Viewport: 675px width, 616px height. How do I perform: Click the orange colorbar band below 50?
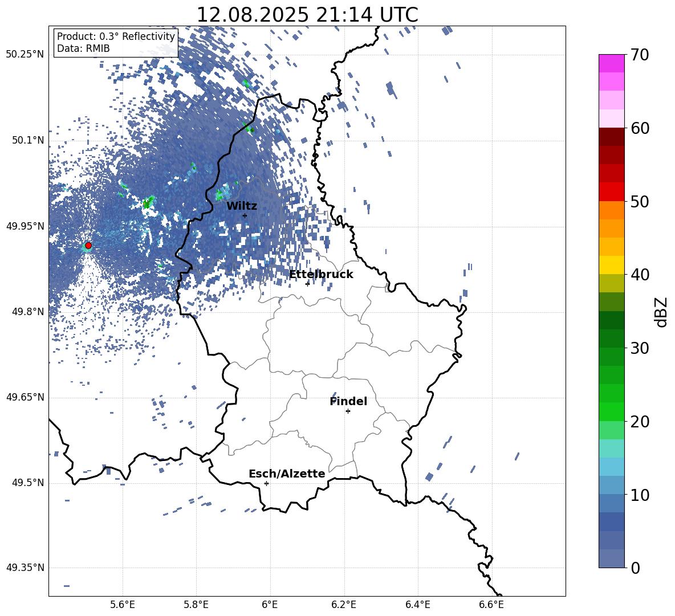612,210
